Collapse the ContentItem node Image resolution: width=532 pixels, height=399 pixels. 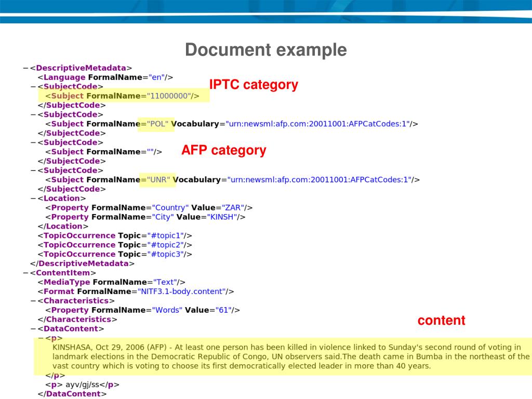pyautogui.click(x=25, y=273)
